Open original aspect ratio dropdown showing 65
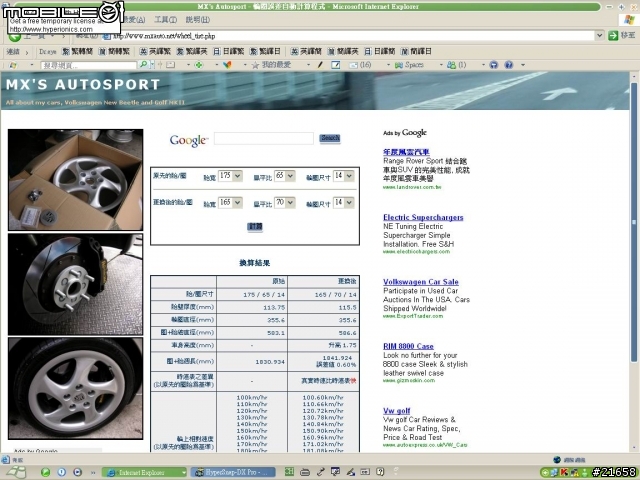 coord(284,176)
